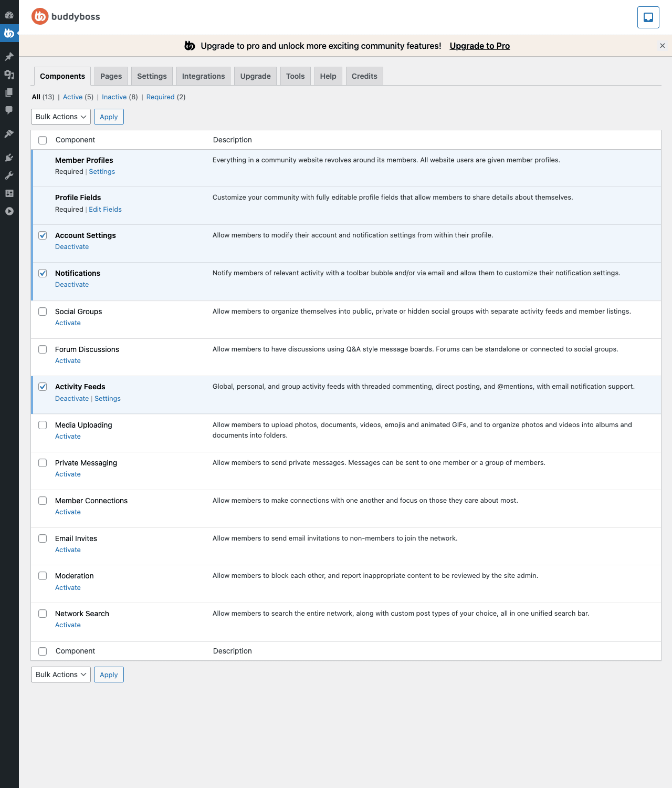Filter components by Active
672x788 pixels.
[x=72, y=97]
